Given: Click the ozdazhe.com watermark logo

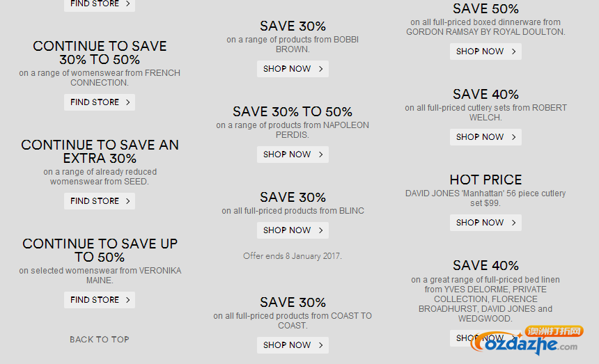Looking at the screenshot, I should pyautogui.click(x=525, y=341).
